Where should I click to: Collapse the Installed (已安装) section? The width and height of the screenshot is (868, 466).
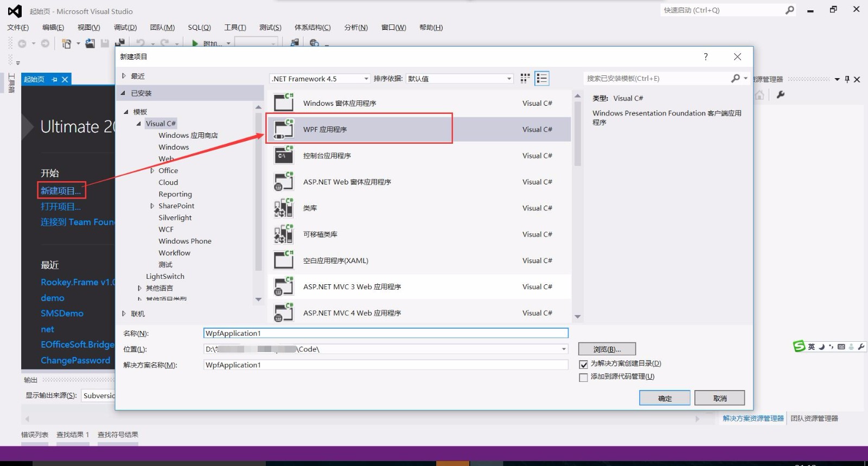pos(123,93)
